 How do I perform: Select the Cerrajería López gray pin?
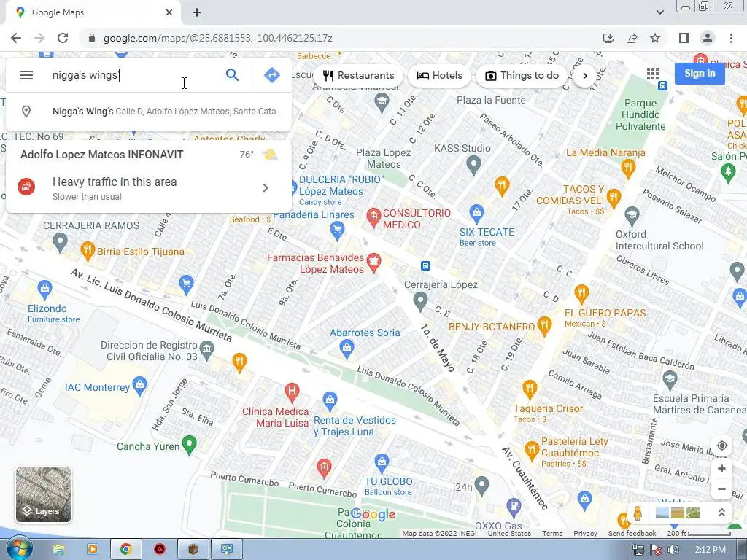pyautogui.click(x=419, y=301)
